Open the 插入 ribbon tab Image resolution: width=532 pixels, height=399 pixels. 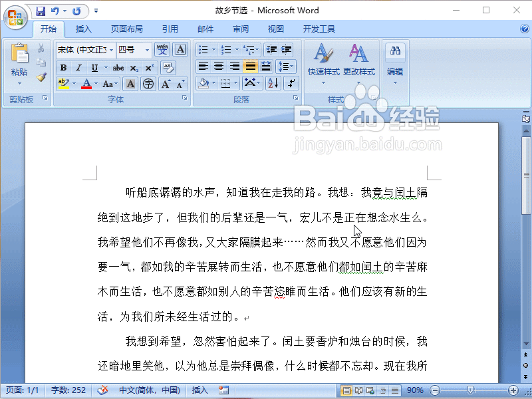pyautogui.click(x=84, y=29)
